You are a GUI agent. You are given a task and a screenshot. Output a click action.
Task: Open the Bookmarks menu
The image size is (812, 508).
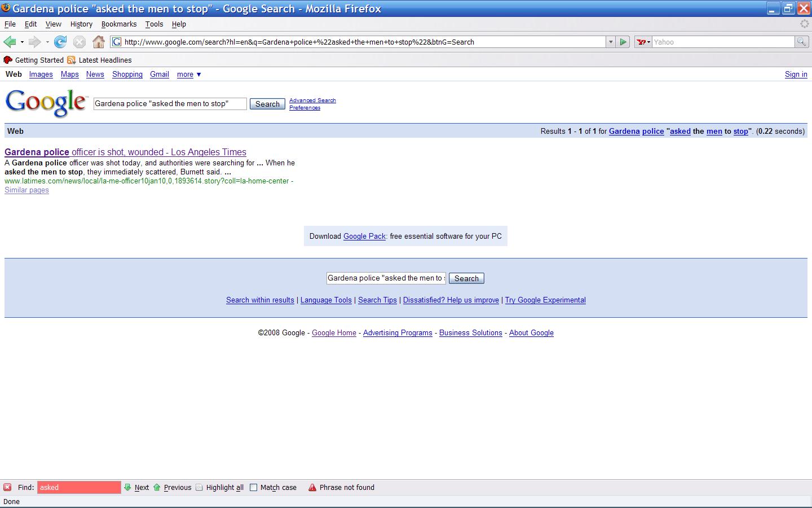point(119,24)
